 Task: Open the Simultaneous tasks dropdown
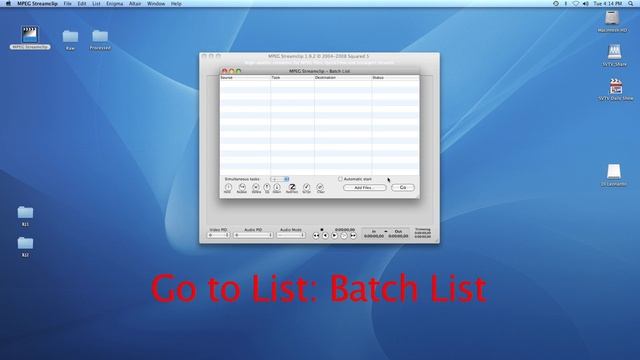tap(280, 179)
